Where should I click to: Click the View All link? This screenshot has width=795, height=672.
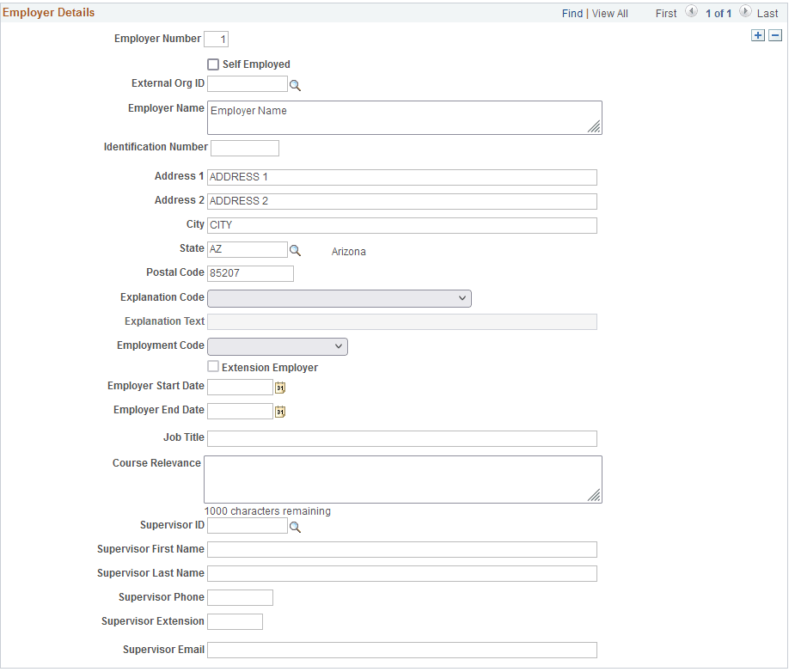[x=611, y=13]
